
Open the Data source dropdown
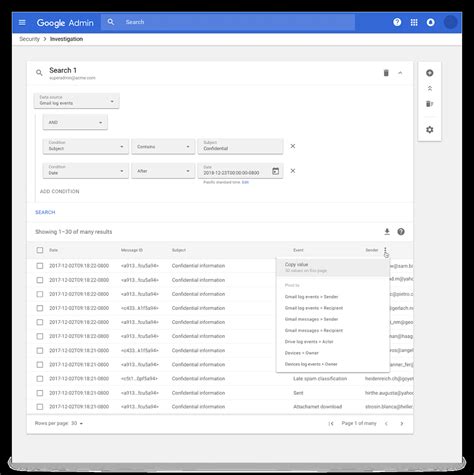pos(76,100)
